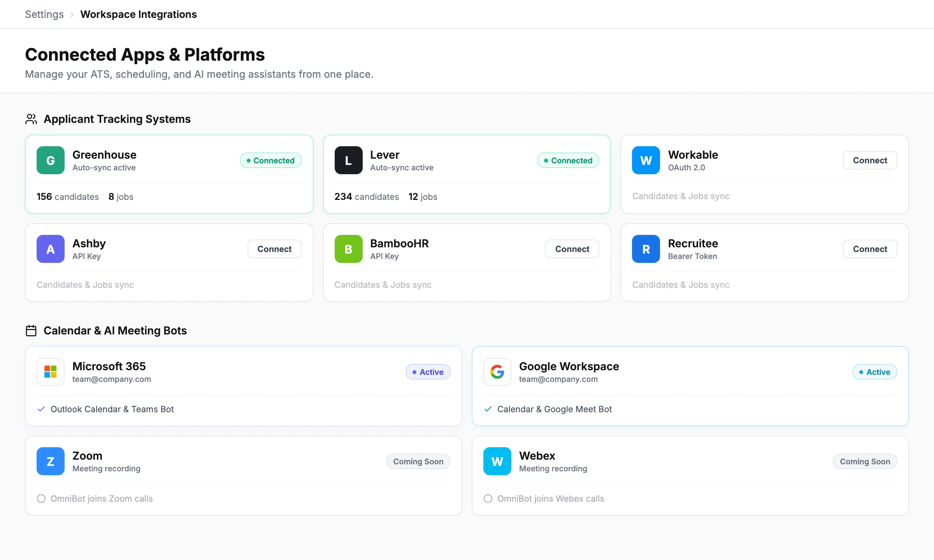Screen dimensions: 934x560
Task: Click the Greenhouse Connected status badge
Action: click(271, 160)
